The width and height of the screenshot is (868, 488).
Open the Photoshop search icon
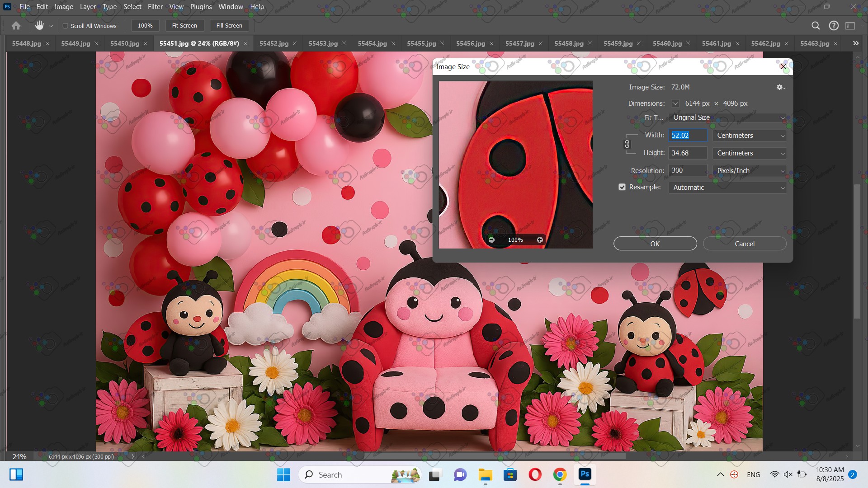tap(816, 26)
